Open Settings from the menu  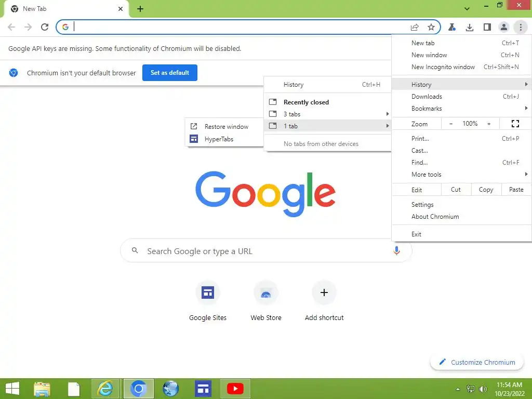461,205
